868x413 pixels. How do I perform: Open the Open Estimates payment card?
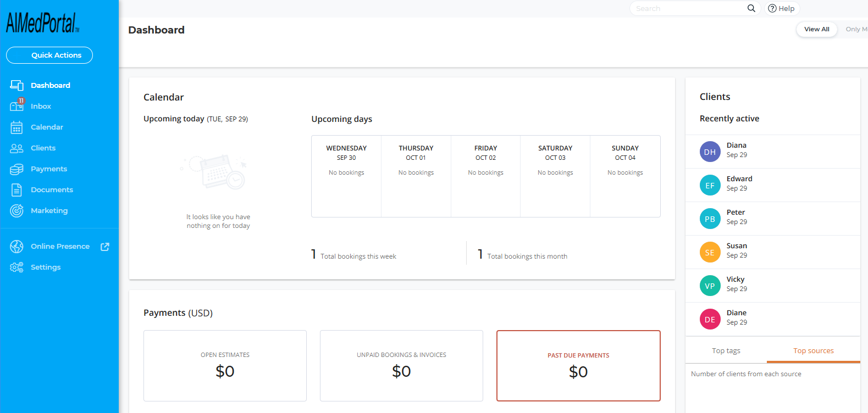(x=225, y=366)
